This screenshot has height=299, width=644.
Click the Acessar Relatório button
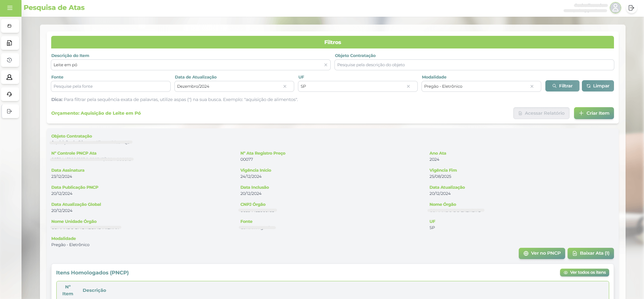click(x=541, y=113)
